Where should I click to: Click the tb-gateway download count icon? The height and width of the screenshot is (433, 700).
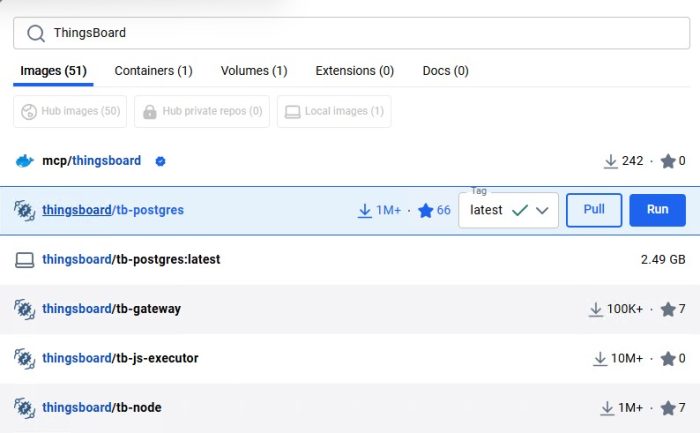coord(596,309)
